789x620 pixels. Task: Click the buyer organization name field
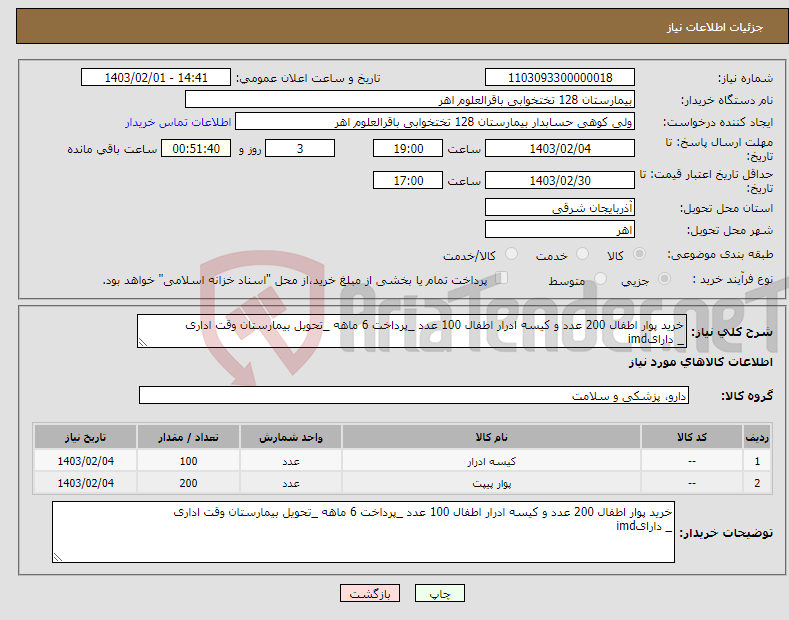pos(410,100)
